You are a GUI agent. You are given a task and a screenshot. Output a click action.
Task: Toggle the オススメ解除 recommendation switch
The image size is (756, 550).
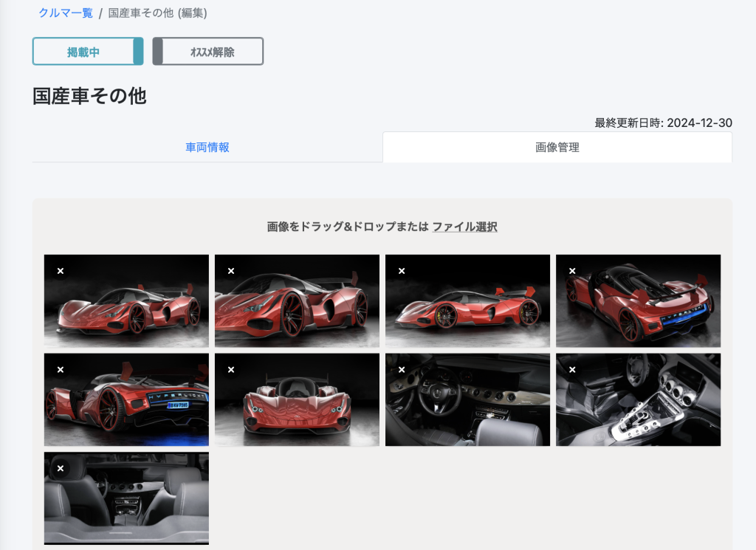207,52
